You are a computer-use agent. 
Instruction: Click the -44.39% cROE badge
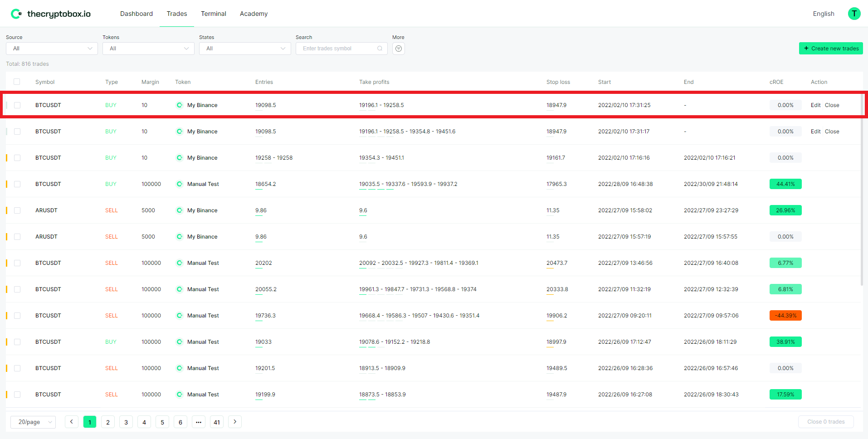coord(785,316)
